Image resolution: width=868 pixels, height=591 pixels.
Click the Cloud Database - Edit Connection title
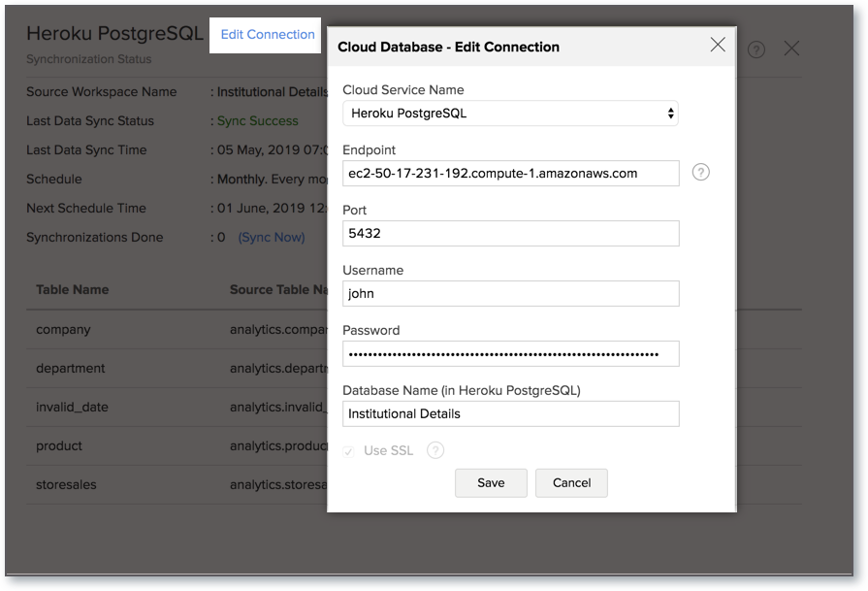(x=448, y=48)
